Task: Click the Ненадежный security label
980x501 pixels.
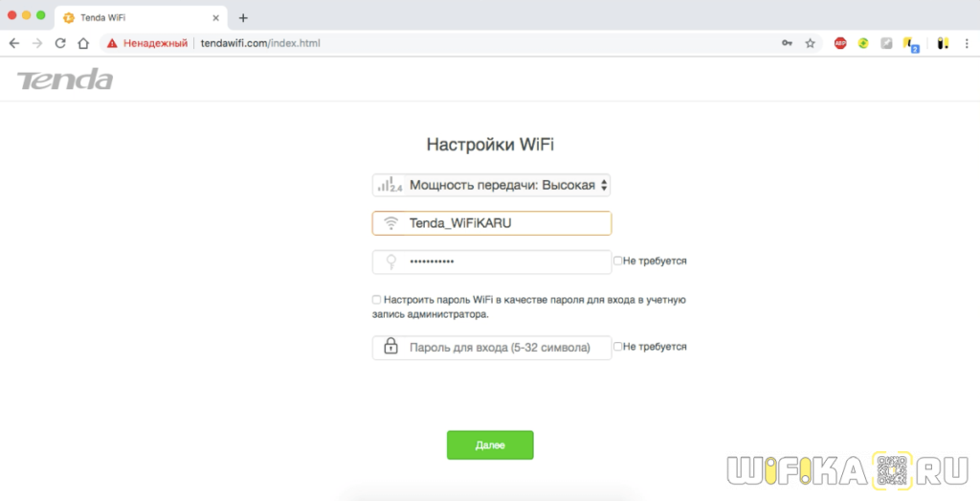Action: tap(155, 43)
